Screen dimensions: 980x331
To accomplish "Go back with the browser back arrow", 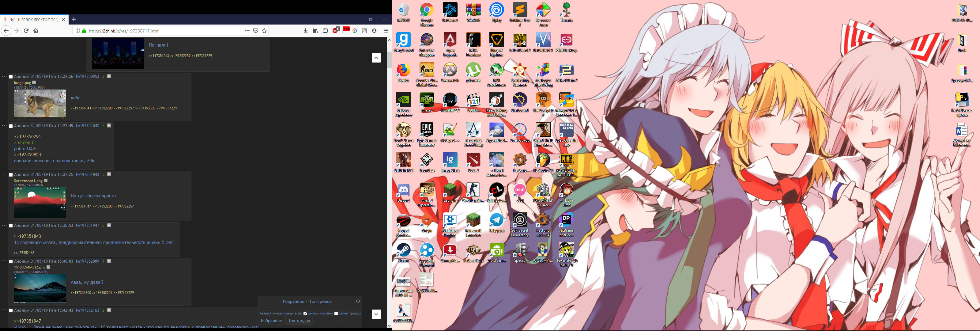I will coord(6,31).
